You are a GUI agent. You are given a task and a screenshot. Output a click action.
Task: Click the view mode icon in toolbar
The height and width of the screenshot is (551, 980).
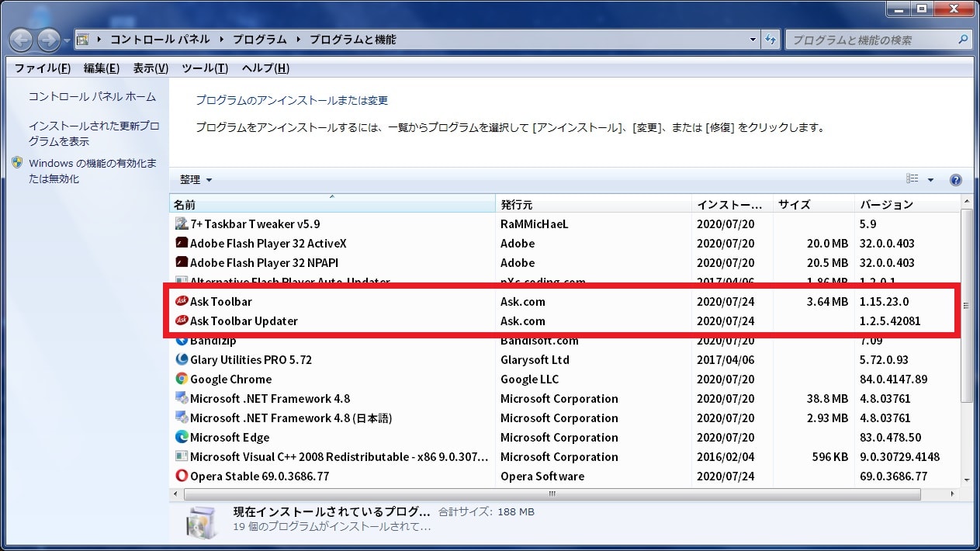(912, 180)
